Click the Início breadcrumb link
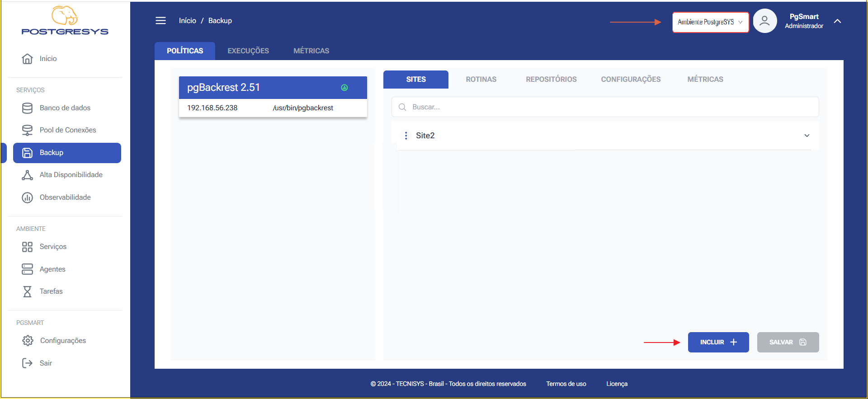This screenshot has height=399, width=868. point(187,21)
